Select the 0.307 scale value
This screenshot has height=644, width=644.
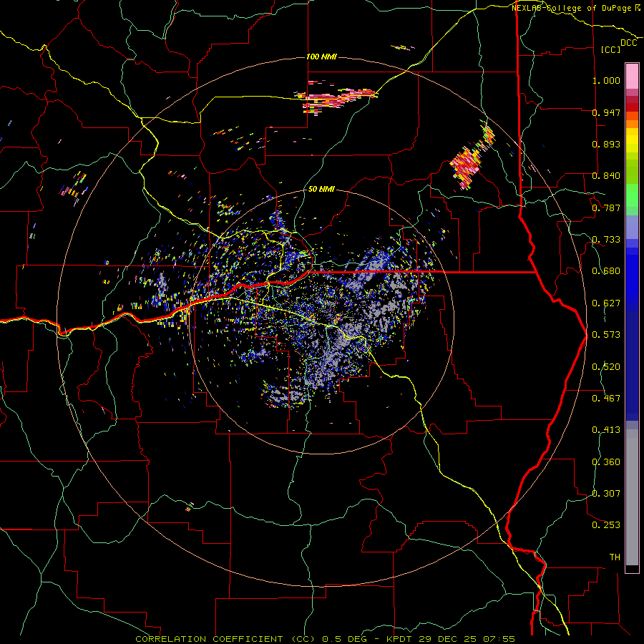(606, 494)
